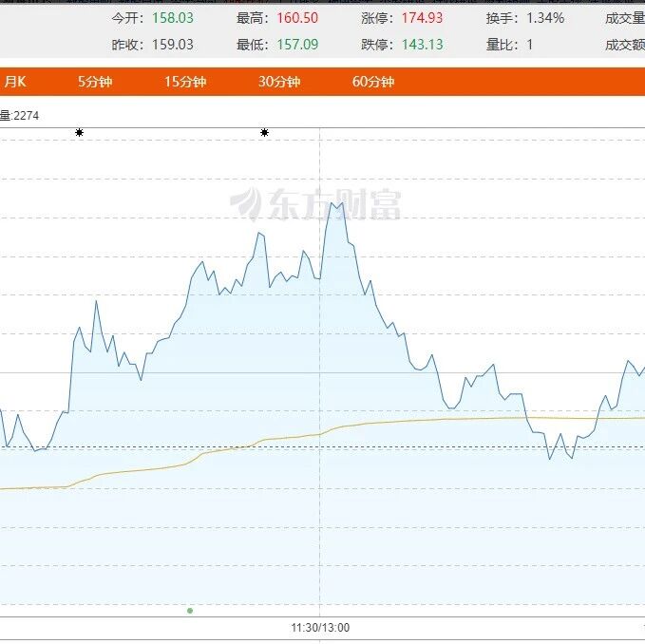Click the 今开 value 158.03
This screenshot has height=644, width=645.
point(172,18)
